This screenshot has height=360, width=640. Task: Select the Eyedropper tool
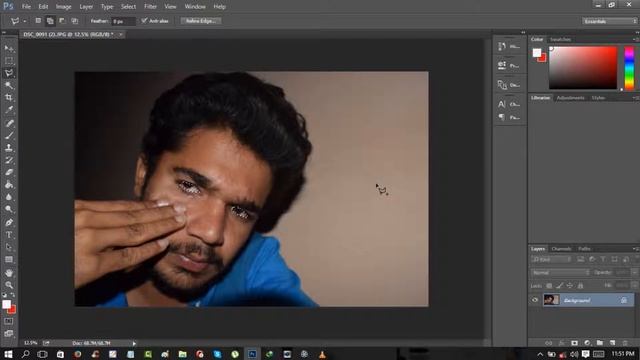pos(9,110)
